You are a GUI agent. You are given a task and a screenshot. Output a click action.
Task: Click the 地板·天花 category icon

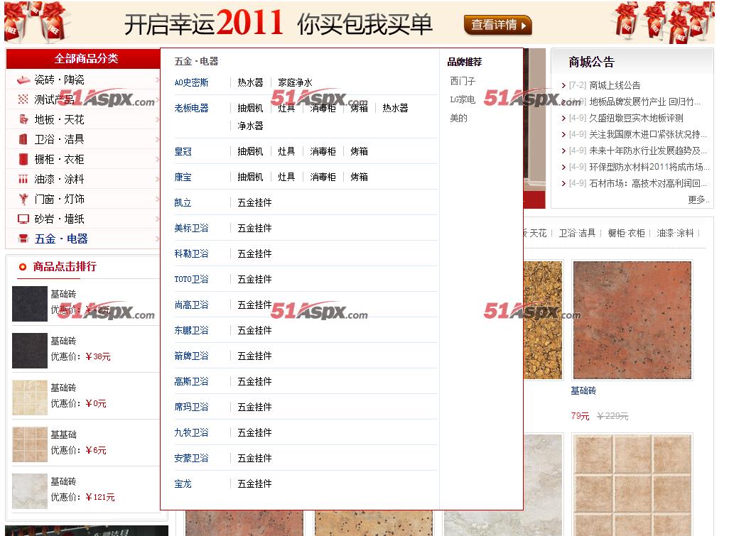tap(23, 119)
